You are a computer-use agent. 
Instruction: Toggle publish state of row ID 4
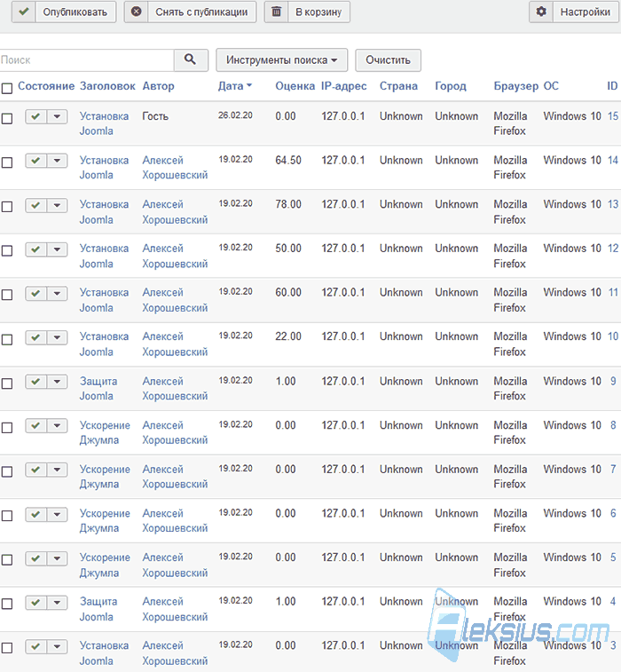pyautogui.click(x=36, y=603)
